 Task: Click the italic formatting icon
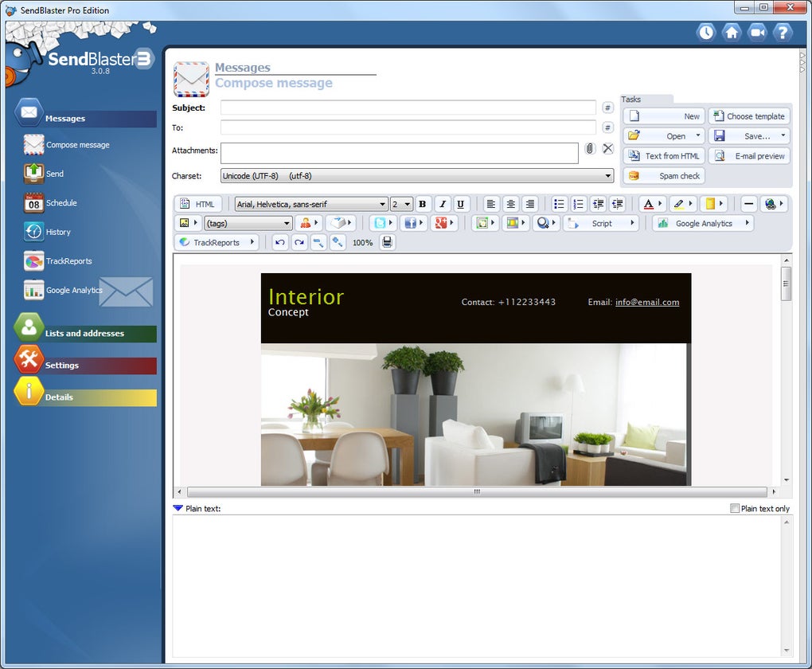443,204
